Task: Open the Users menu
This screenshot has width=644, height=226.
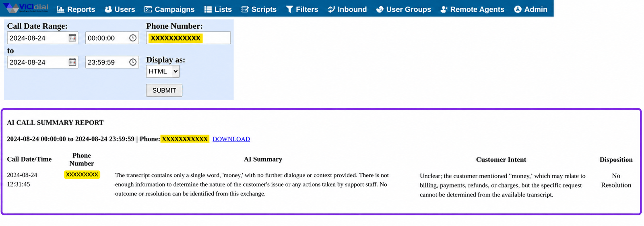Action: 120,9
